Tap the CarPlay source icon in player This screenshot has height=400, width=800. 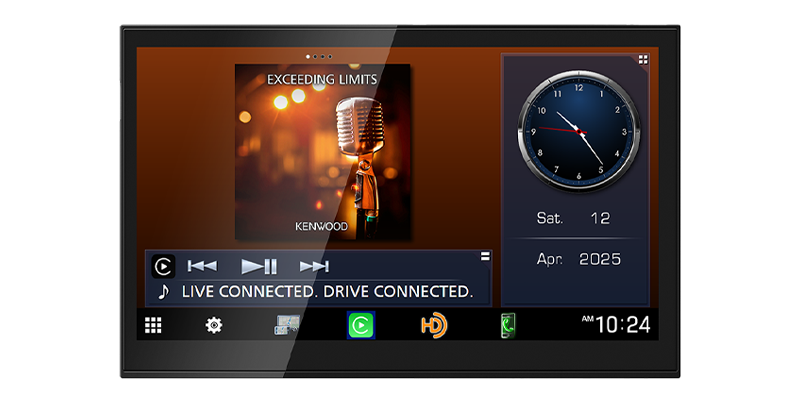(x=163, y=266)
